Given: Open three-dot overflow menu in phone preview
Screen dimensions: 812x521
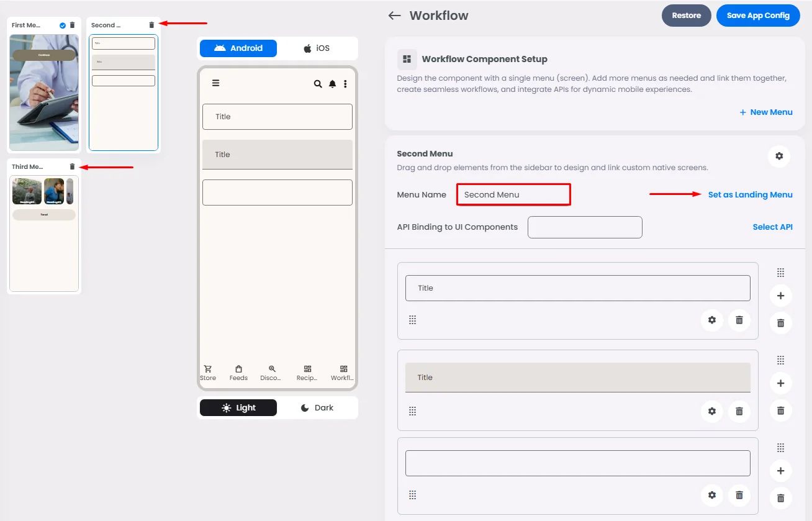Looking at the screenshot, I should click(345, 84).
